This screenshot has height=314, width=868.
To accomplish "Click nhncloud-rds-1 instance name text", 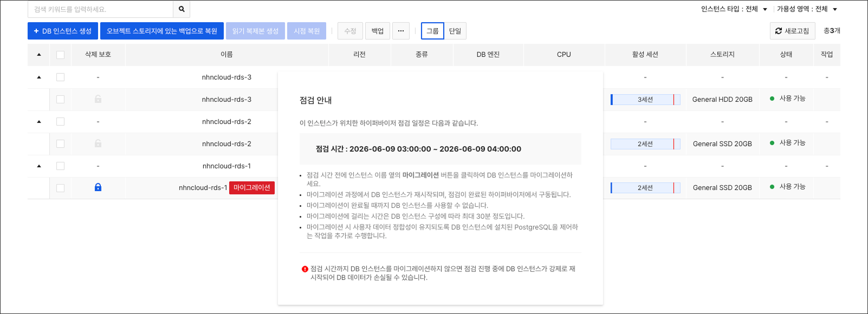I will (x=203, y=188).
